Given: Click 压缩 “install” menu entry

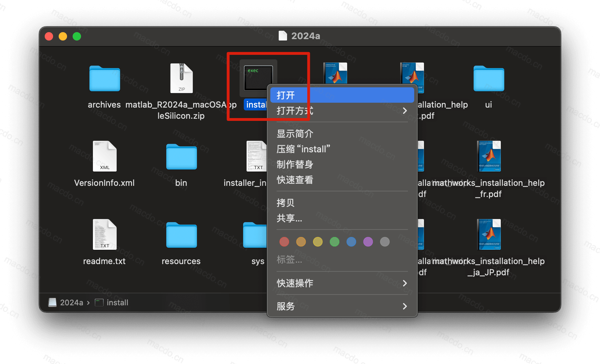Looking at the screenshot, I should 303,149.
